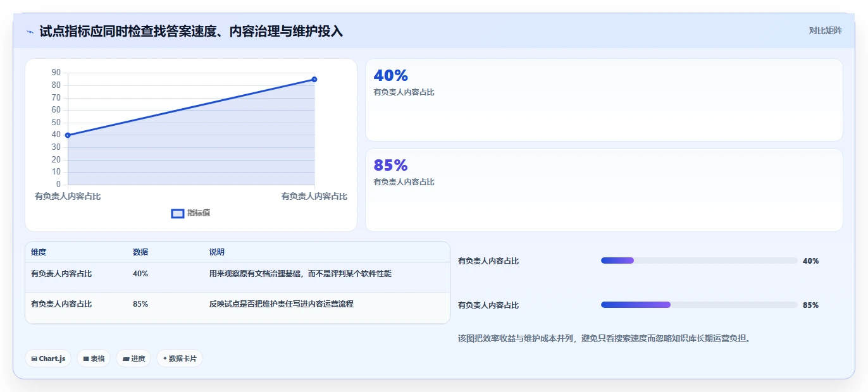Click the 40% cell in the table
Image resolution: width=868 pixels, height=392 pixels.
coord(140,274)
